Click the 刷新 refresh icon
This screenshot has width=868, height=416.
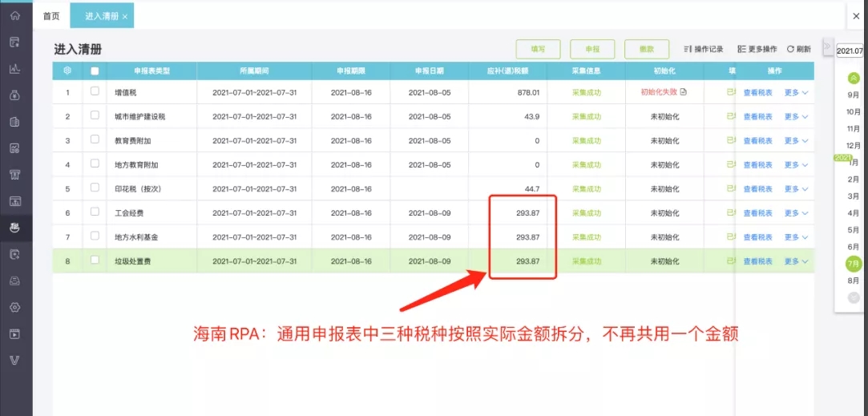[x=790, y=50]
